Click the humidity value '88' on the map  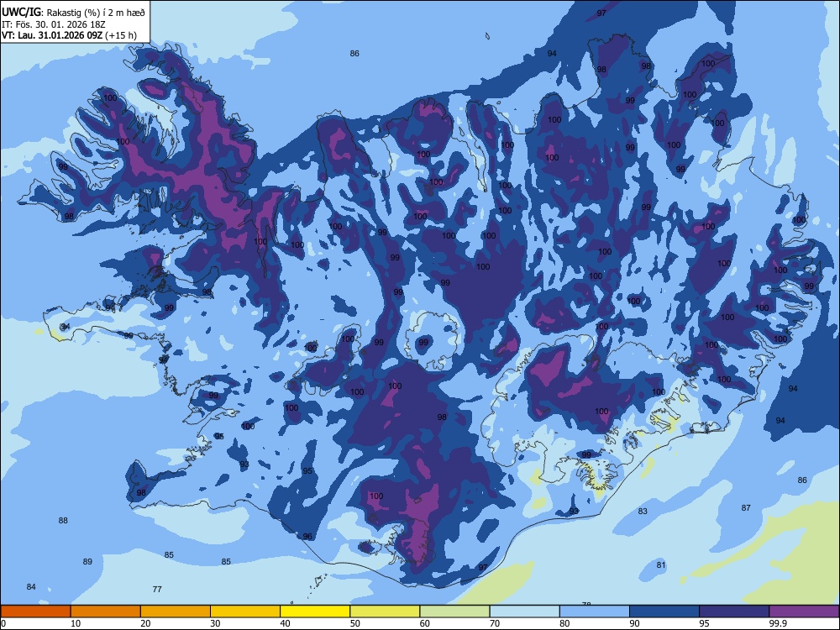(x=63, y=520)
